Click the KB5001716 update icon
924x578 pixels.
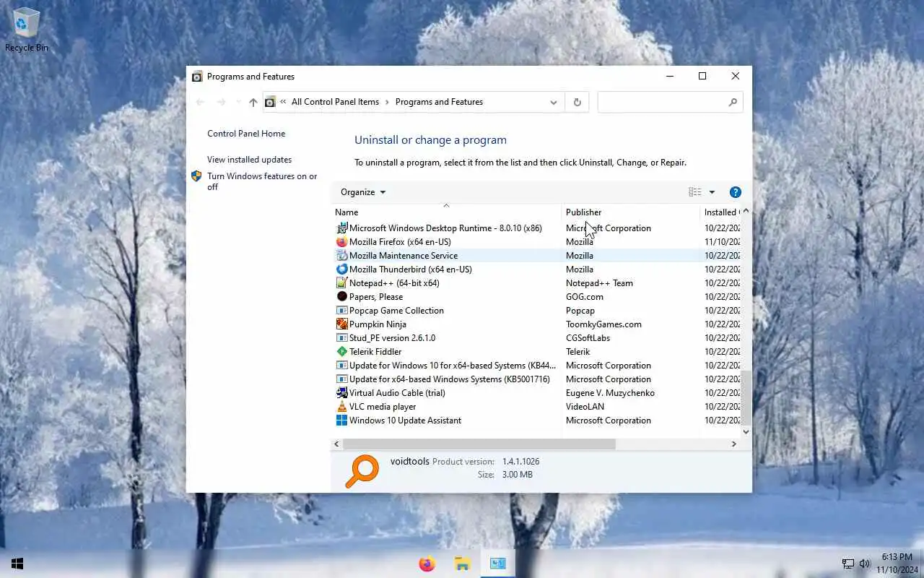tap(342, 379)
